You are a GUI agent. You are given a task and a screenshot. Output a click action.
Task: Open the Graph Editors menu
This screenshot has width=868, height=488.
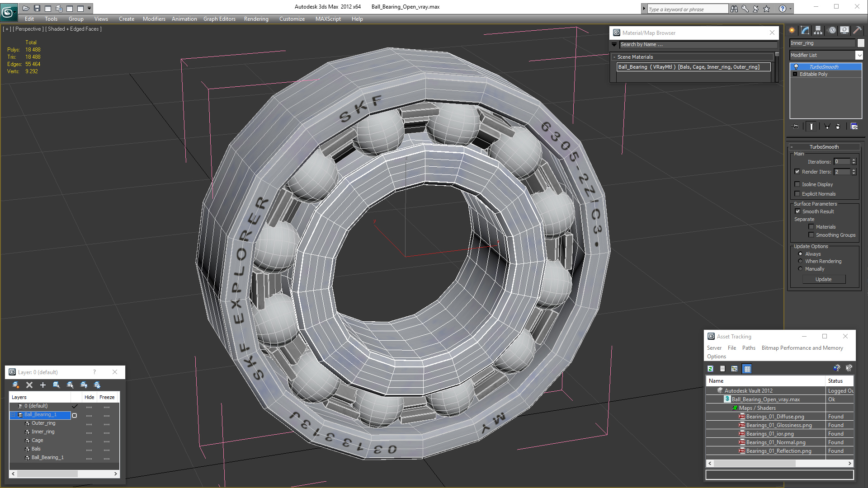[219, 19]
